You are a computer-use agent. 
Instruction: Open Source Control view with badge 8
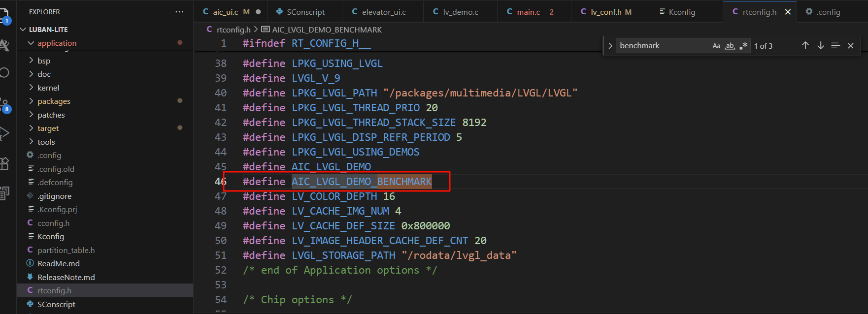pos(4,105)
